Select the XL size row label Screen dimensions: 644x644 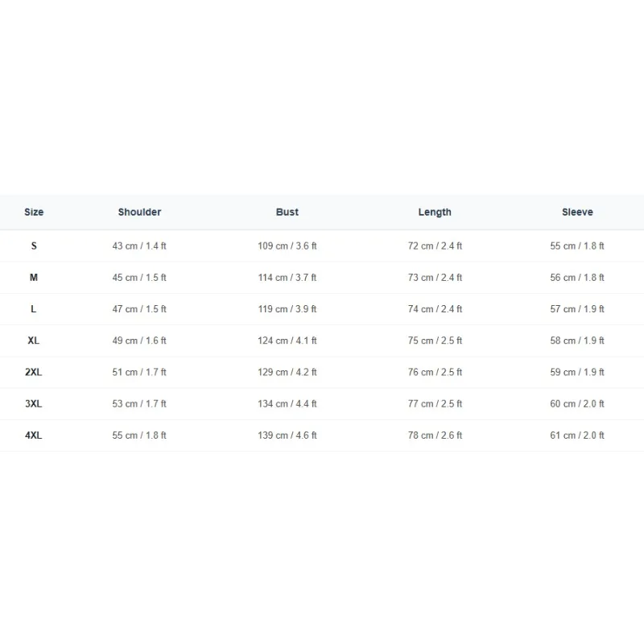(34, 341)
